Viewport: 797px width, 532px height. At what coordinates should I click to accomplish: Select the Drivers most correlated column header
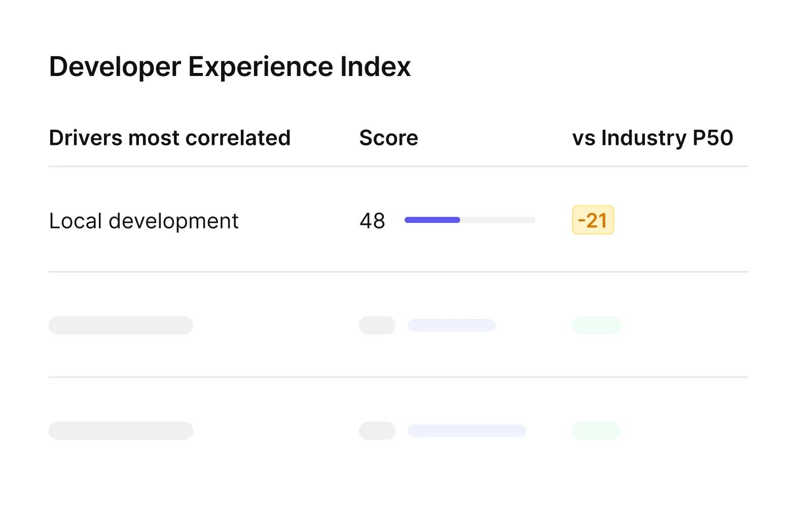click(170, 138)
